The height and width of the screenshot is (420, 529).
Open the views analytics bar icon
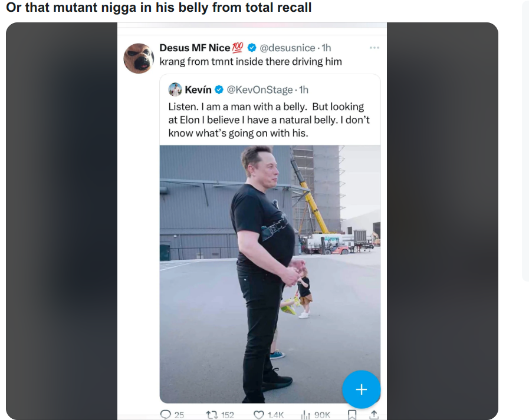tap(305, 415)
